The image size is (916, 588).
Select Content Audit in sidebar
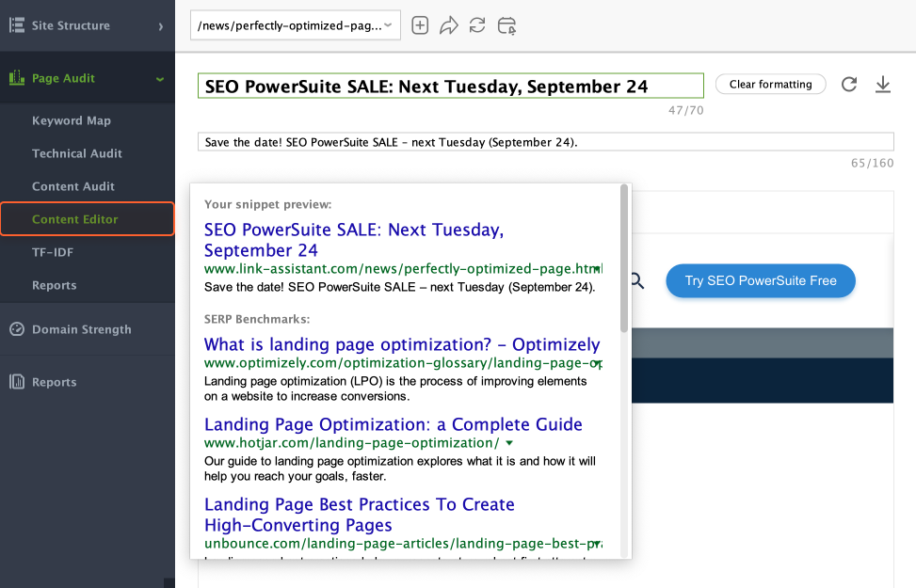point(73,186)
